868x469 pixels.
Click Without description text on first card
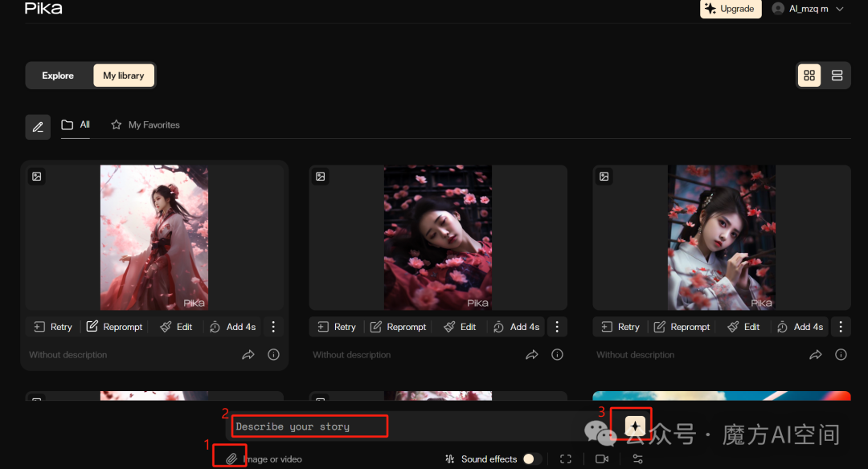pos(68,354)
